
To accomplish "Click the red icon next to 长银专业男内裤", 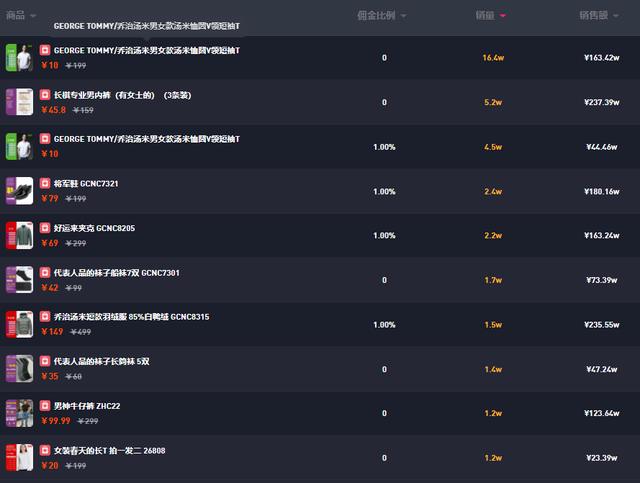I will (45, 95).
